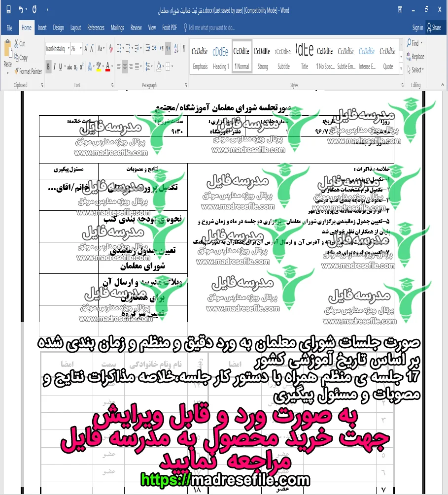Toggle Show/Hide paragraph marks
This screenshot has height=495, width=448.
[x=184, y=49]
